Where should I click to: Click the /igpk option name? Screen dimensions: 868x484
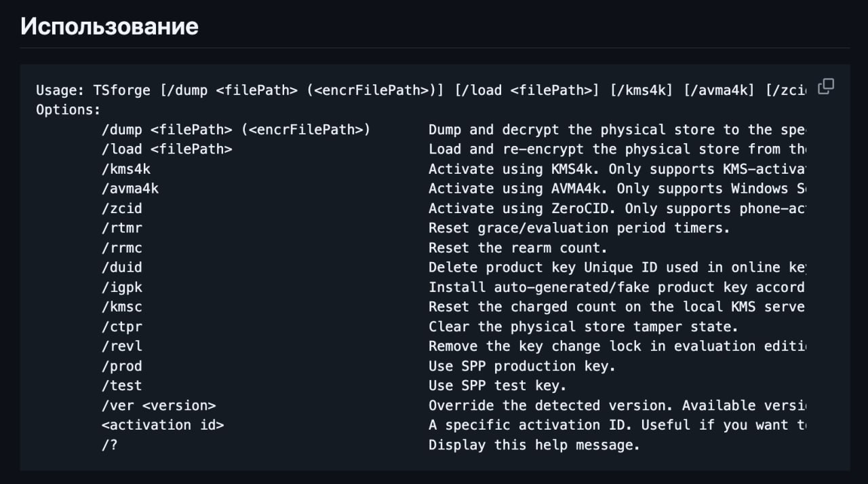[121, 287]
